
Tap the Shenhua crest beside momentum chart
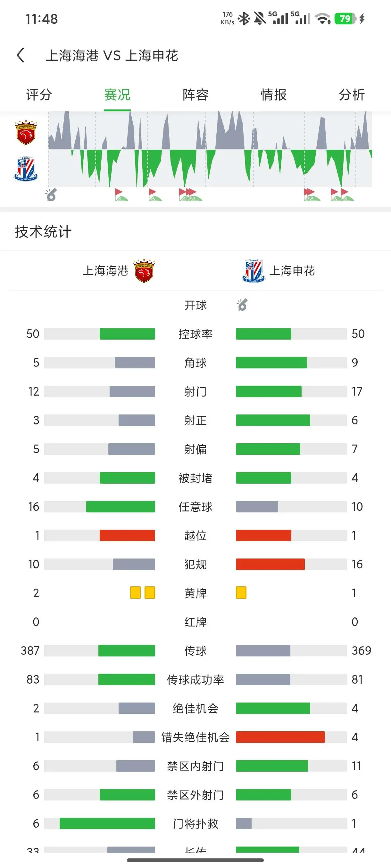point(26,169)
